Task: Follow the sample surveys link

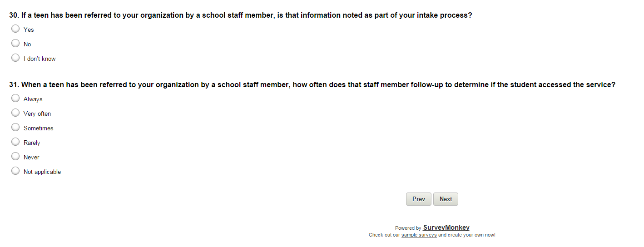Action: tap(419, 235)
